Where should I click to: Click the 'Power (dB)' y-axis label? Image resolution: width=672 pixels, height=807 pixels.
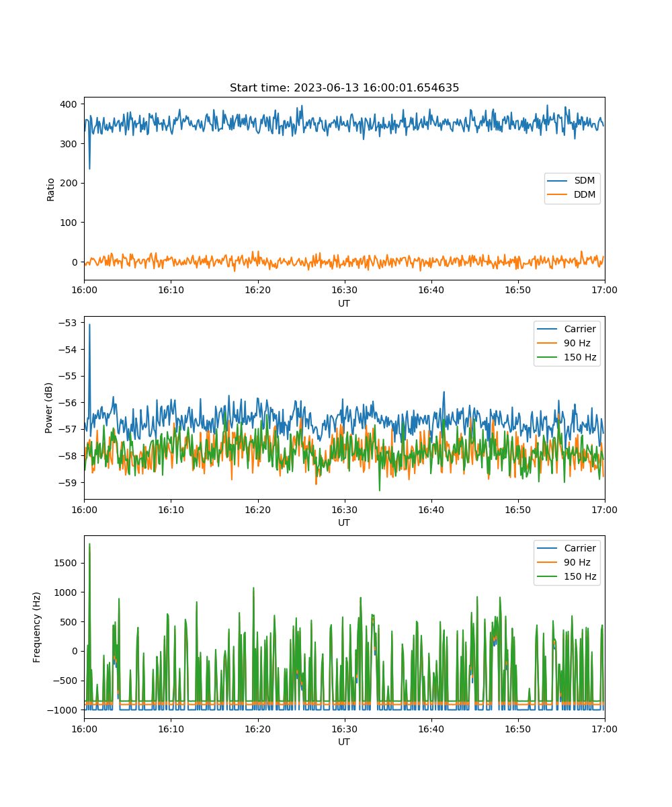pos(49,408)
